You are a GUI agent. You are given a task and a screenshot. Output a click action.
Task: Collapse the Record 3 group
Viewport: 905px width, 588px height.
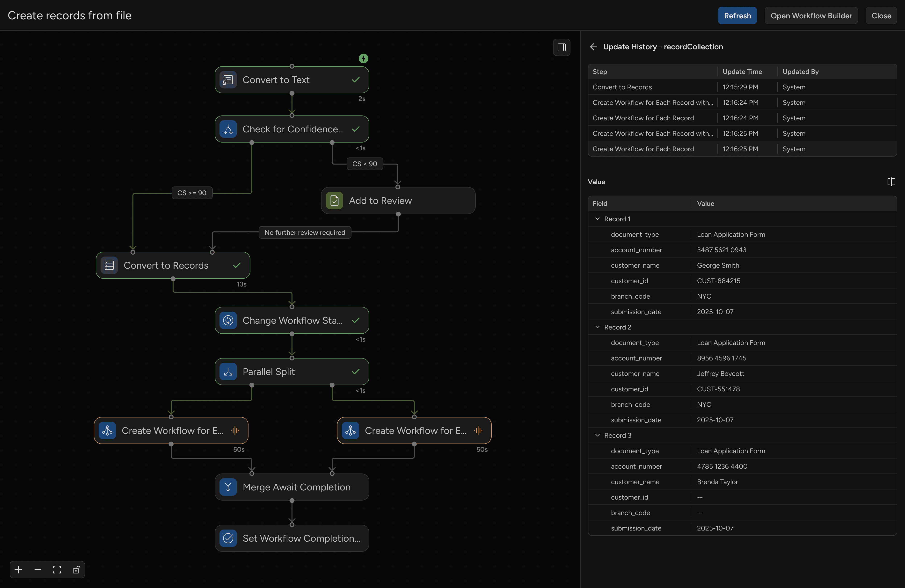(x=597, y=435)
